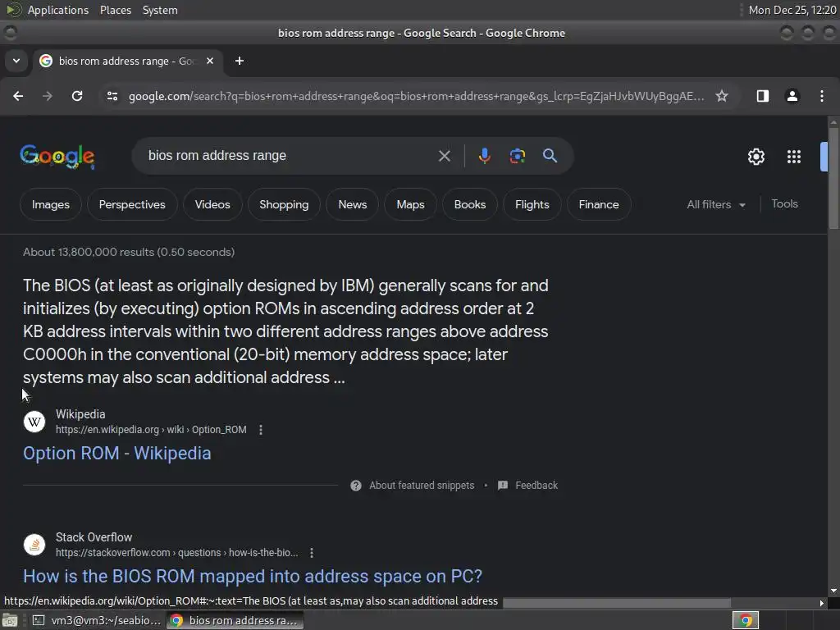Close the bios rom address range tab
The height and width of the screenshot is (630, 840).
(210, 61)
